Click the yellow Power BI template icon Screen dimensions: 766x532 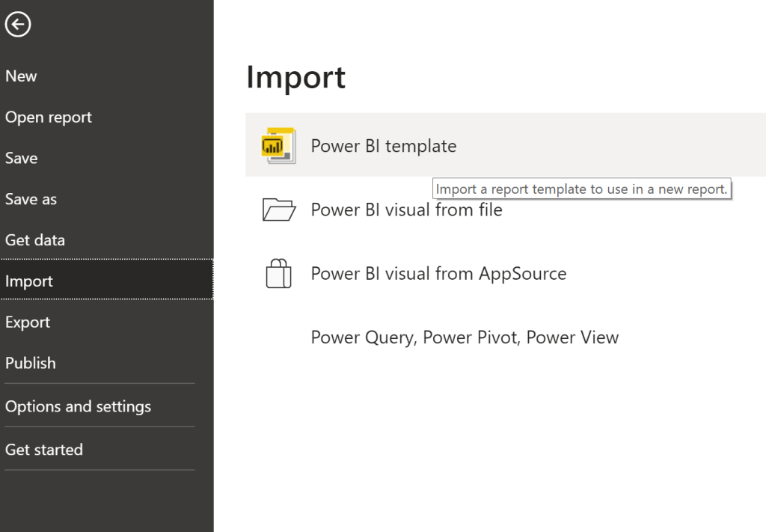(278, 145)
